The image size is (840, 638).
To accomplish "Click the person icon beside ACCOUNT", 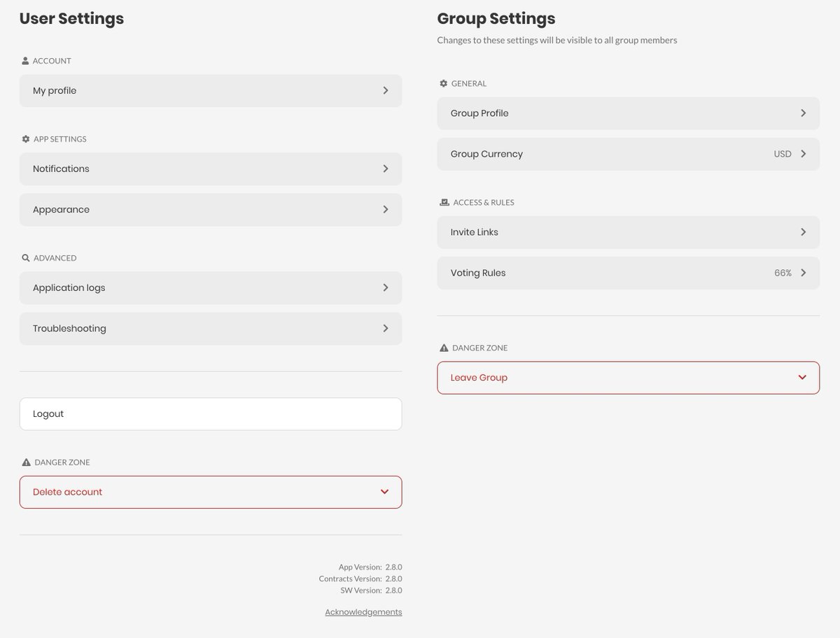I will [26, 61].
